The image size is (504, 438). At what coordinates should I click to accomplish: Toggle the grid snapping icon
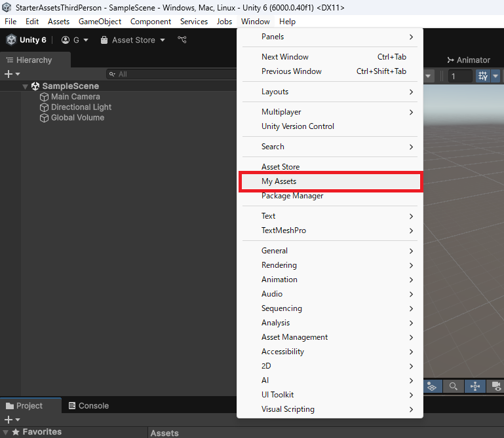(x=483, y=76)
